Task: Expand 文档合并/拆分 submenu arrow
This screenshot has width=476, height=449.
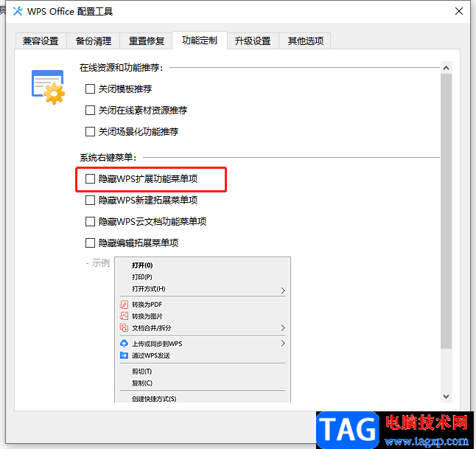Action: pos(283,328)
